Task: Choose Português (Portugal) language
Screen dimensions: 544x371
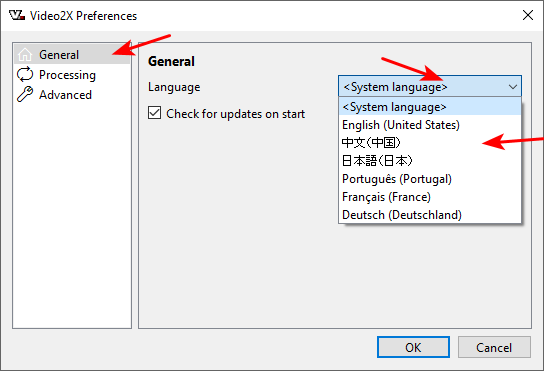Action: 430,179
